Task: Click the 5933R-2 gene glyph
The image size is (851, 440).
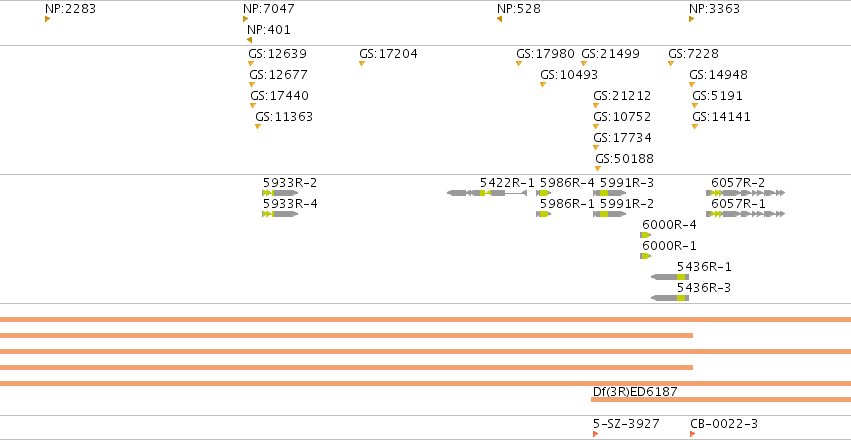Action: click(x=280, y=193)
